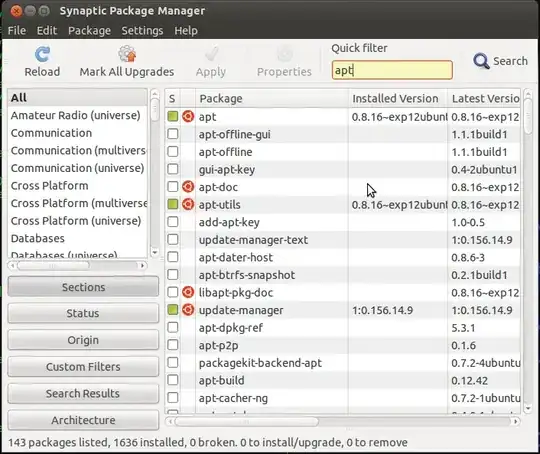Select the packagekit-backend-apt package row
Screen dimensions: 540x454
click(342, 362)
